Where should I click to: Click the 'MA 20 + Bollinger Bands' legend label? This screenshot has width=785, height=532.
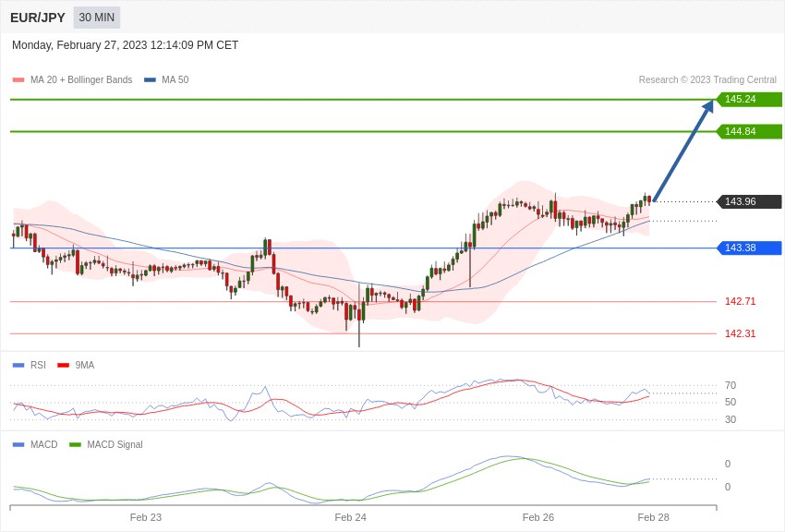pos(81,79)
